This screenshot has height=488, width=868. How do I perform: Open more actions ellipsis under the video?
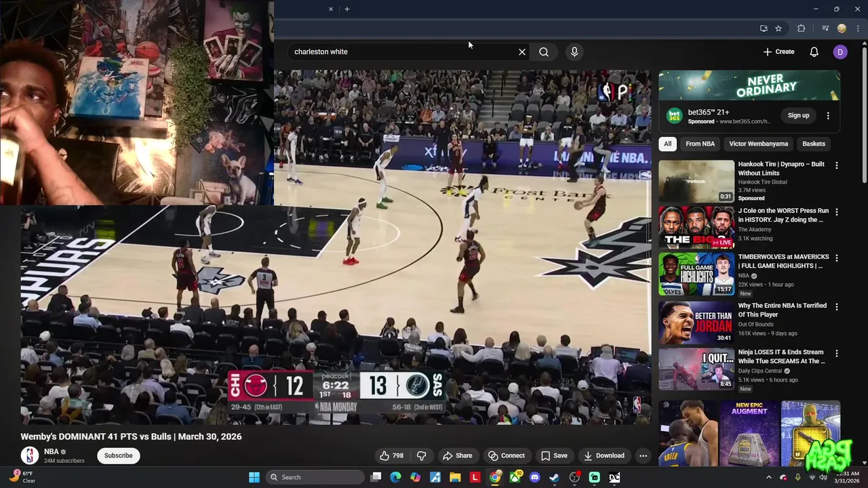tap(643, 455)
